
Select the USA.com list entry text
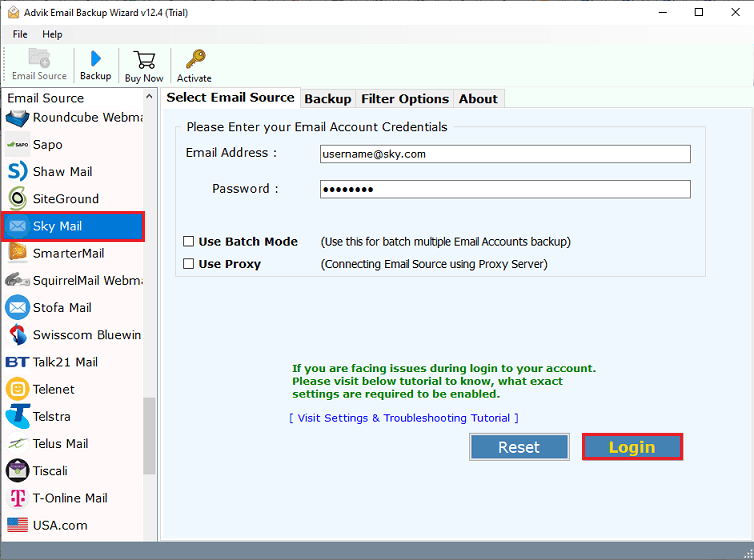[x=60, y=525]
